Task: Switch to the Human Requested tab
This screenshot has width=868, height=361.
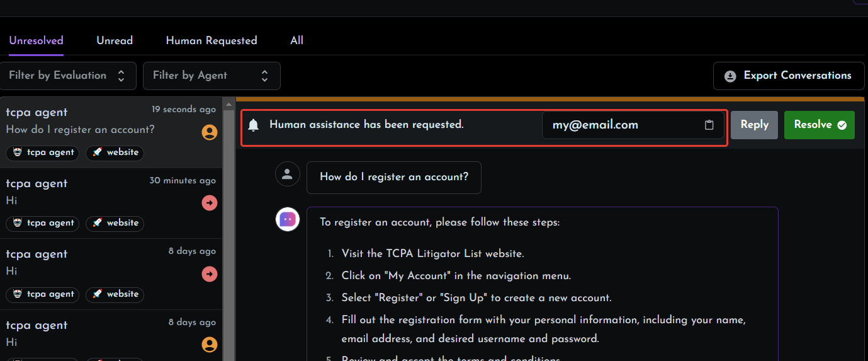Action: coord(211,40)
